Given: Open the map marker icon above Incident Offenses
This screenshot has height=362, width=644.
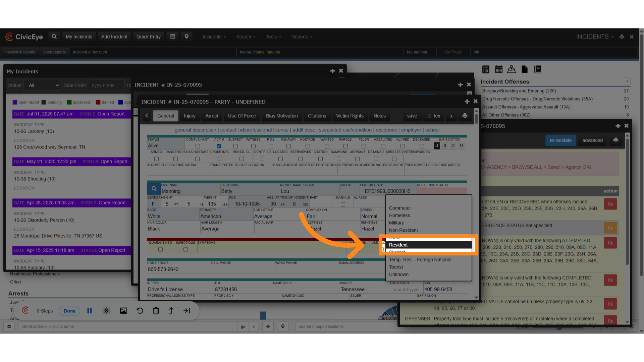Looking at the screenshot, I should point(512,69).
